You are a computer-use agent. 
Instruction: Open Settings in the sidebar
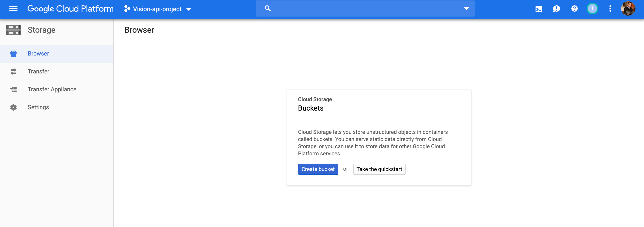pos(57,107)
